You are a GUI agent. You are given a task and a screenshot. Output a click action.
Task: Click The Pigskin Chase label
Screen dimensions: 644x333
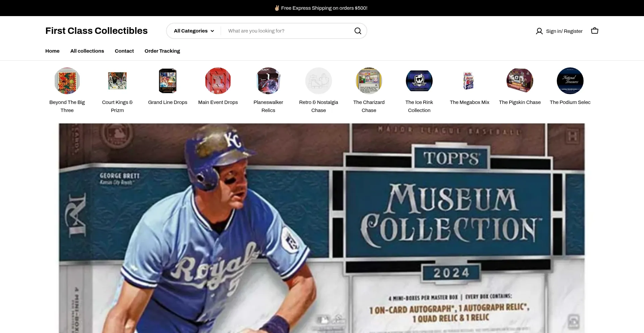[520, 102]
